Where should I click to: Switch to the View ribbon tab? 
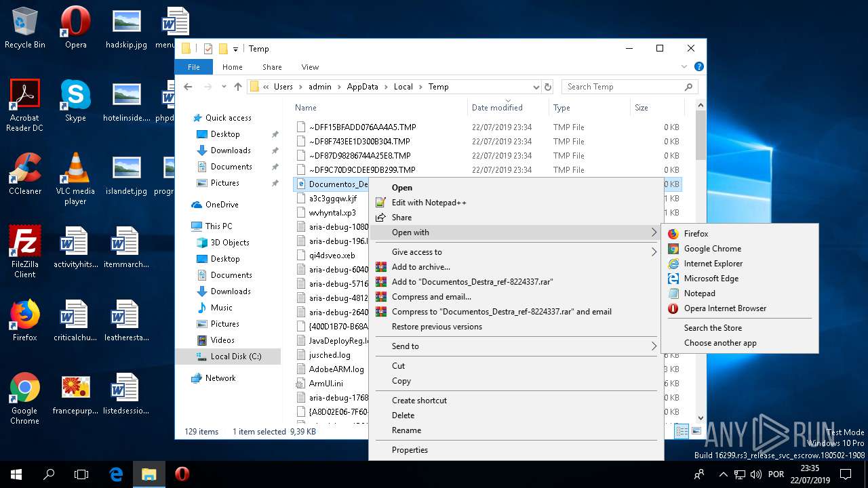310,67
